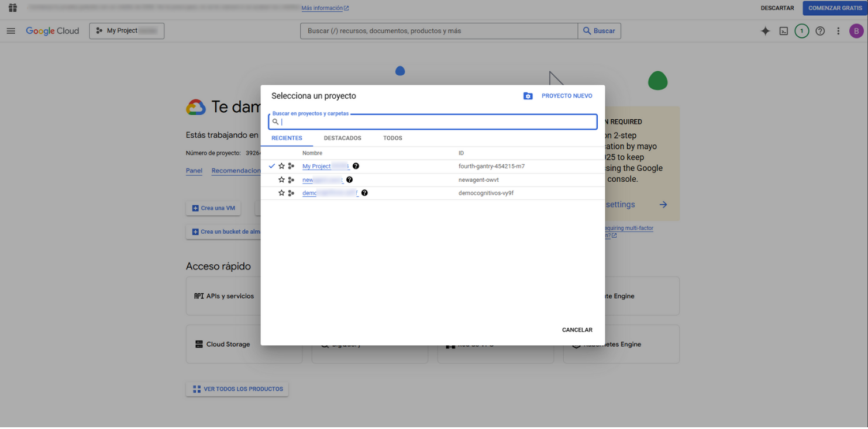Click CANCELAR to close the dialog
The width and height of the screenshot is (868, 429).
pyautogui.click(x=577, y=330)
